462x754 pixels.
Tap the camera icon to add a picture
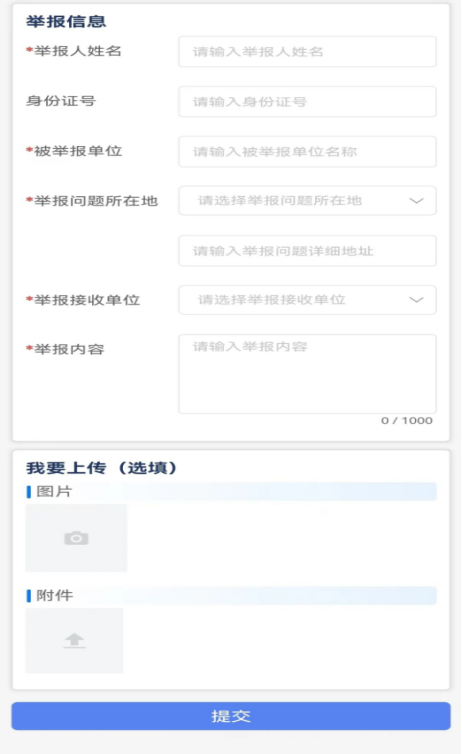76,538
